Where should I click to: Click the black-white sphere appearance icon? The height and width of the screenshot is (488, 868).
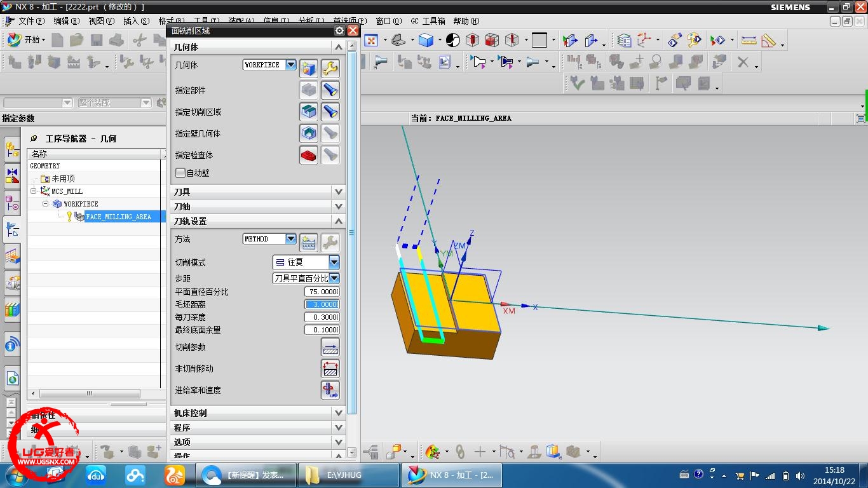[453, 41]
